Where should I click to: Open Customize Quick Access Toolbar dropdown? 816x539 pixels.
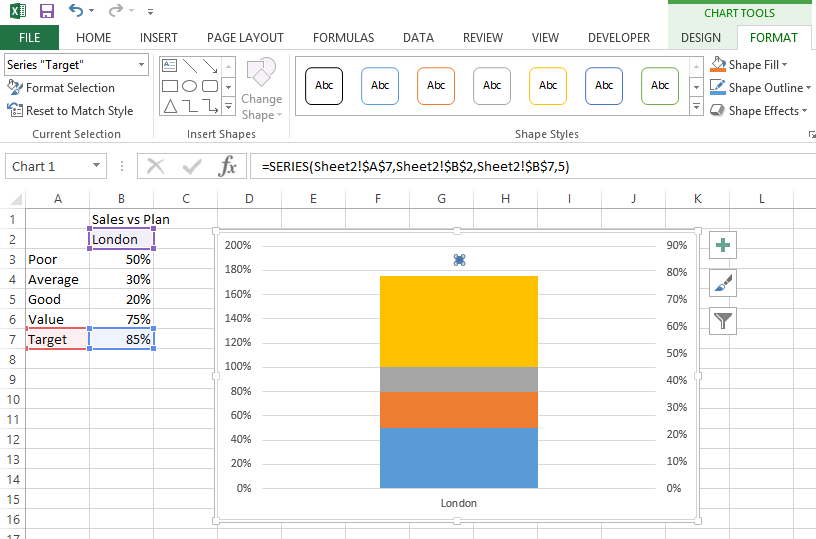coord(150,11)
